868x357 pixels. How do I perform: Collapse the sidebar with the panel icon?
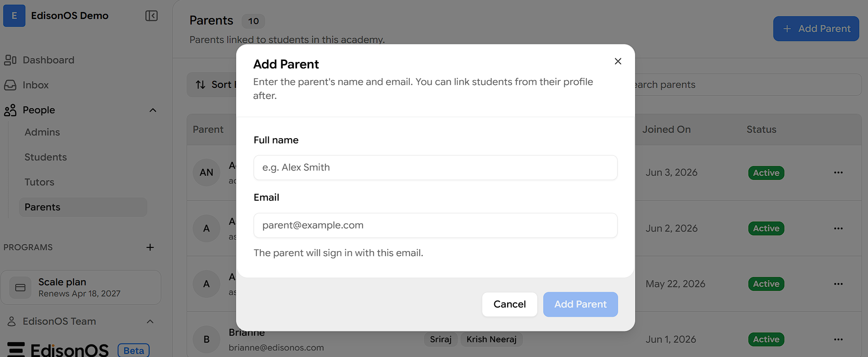(152, 16)
